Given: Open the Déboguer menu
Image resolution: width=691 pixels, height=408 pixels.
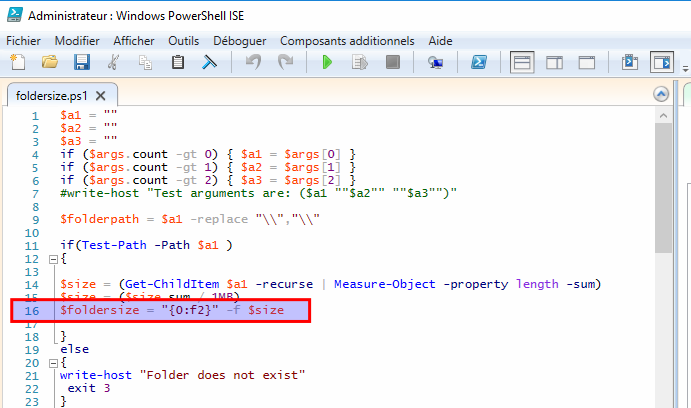Looking at the screenshot, I should pos(239,40).
